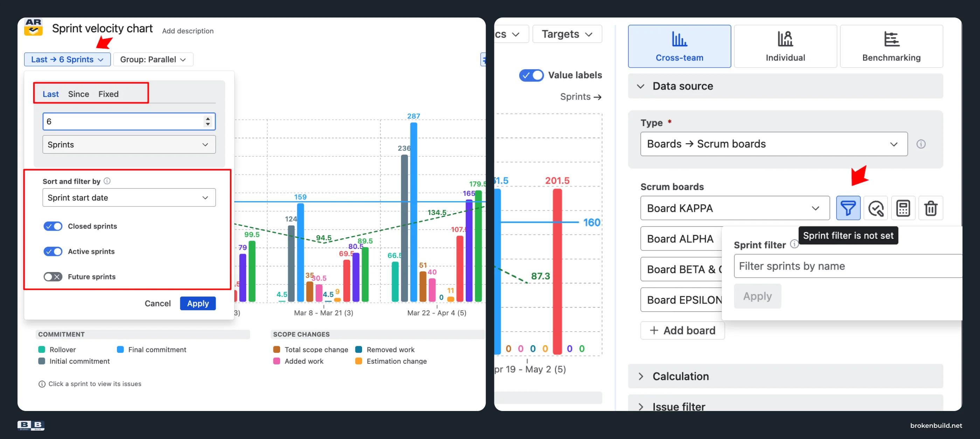Enable the Future sprints switch
Screen dimensions: 980x439
[53, 277]
